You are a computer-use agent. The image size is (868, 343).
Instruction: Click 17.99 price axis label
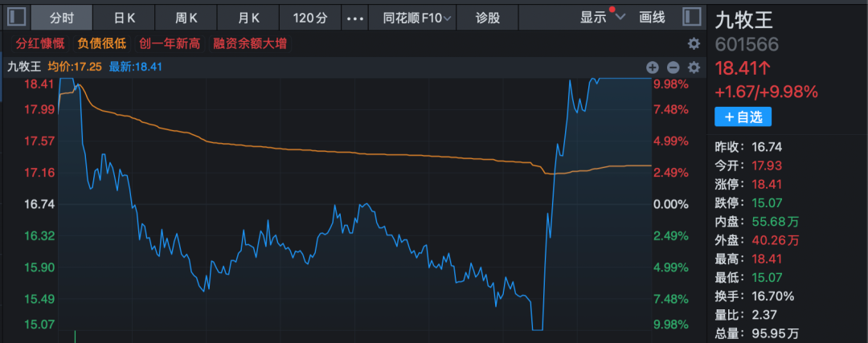39,109
